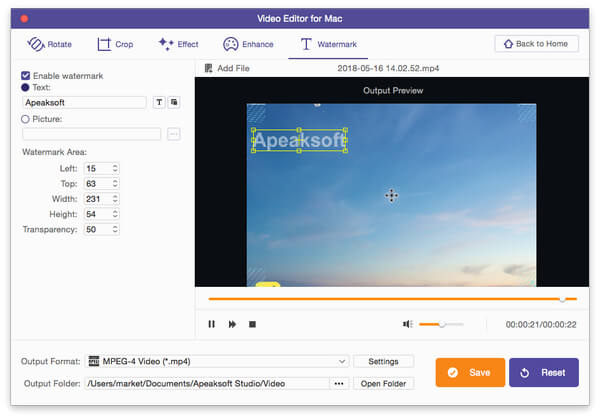Click the video progress slider handle
This screenshot has height=419, width=600.
click(562, 299)
